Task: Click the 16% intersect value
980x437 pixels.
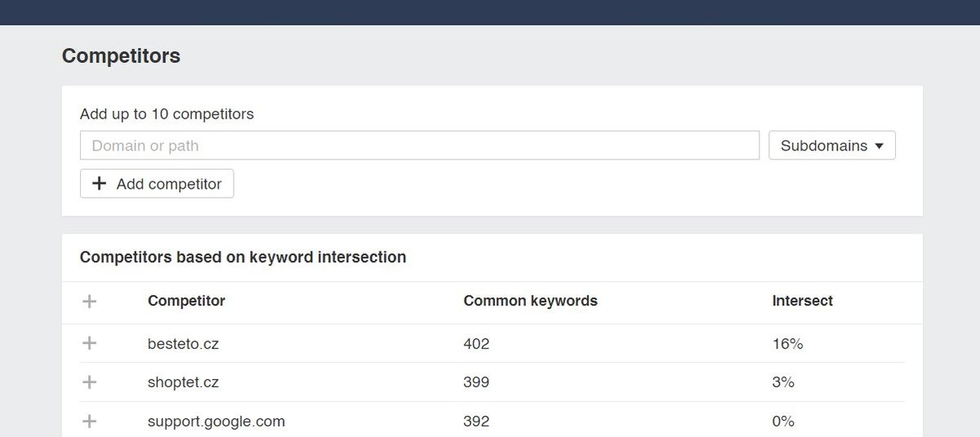Action: point(787,344)
